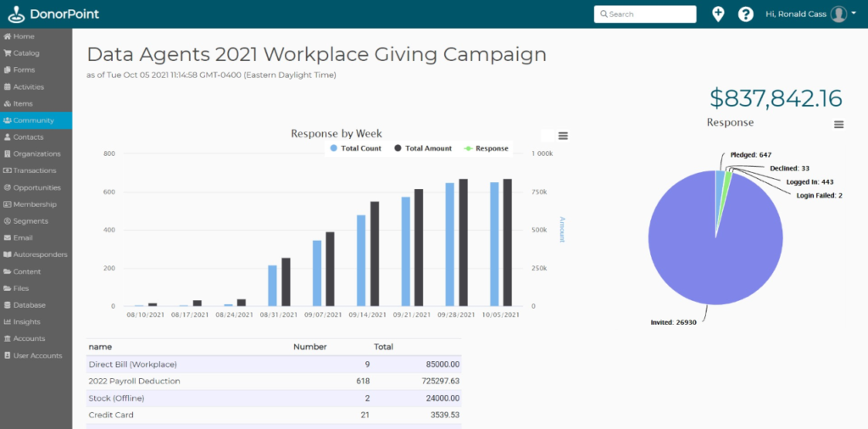868x429 pixels.
Task: Toggle the Response legend series
Action: coord(486,148)
